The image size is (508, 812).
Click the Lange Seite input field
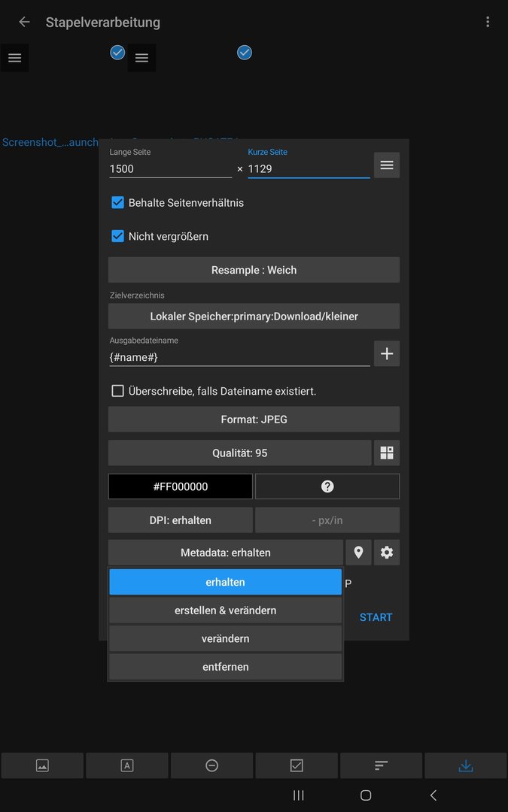171,169
